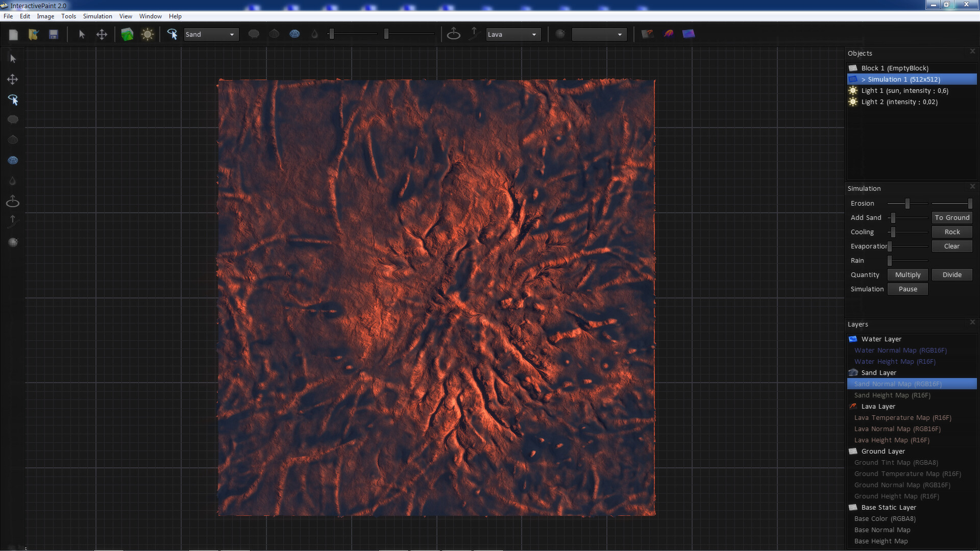Expand the empty dropdown next to the planet icon
Image resolution: width=980 pixels, height=551 pixels.
click(x=599, y=34)
